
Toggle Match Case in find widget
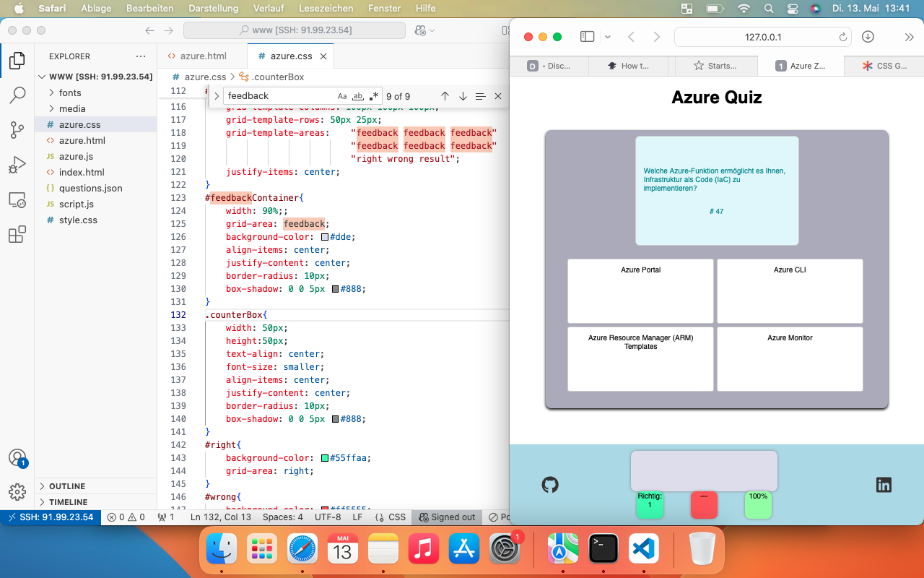[x=342, y=96]
